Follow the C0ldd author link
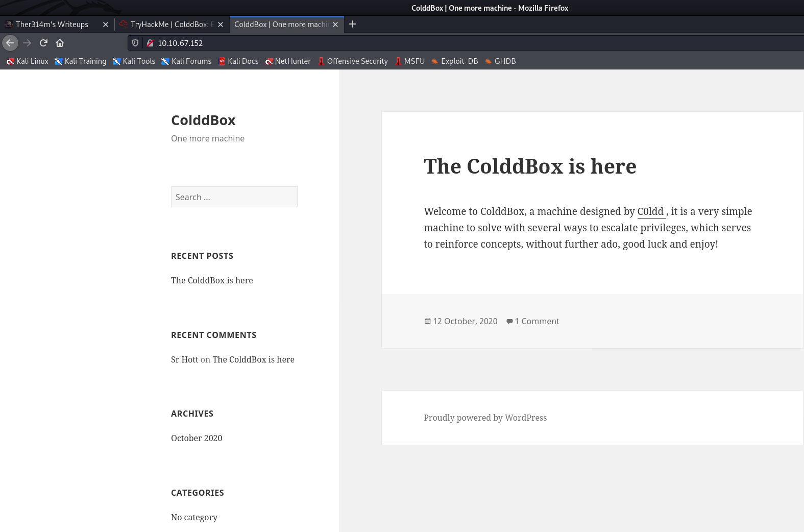 [651, 211]
